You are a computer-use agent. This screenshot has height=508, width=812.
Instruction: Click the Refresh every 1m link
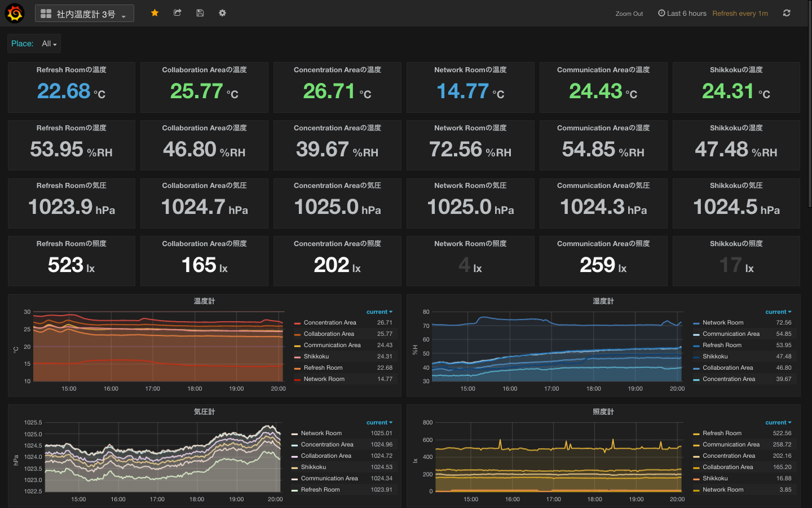pos(740,14)
